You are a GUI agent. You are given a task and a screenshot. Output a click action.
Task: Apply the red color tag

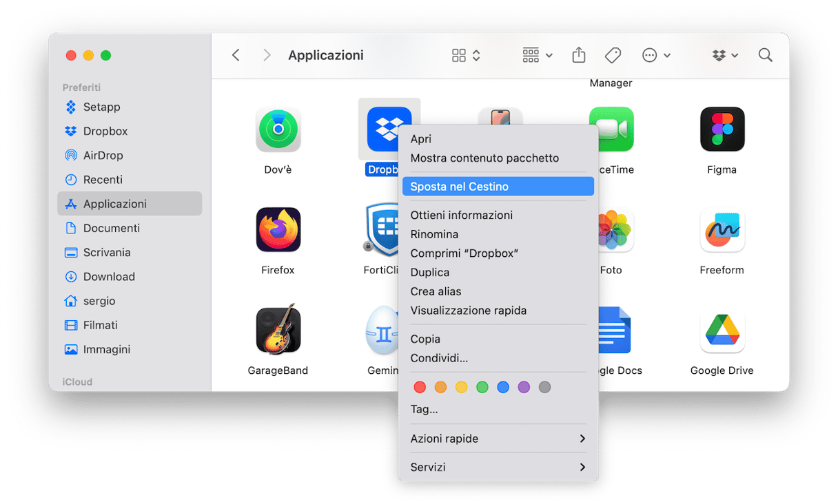pos(420,387)
